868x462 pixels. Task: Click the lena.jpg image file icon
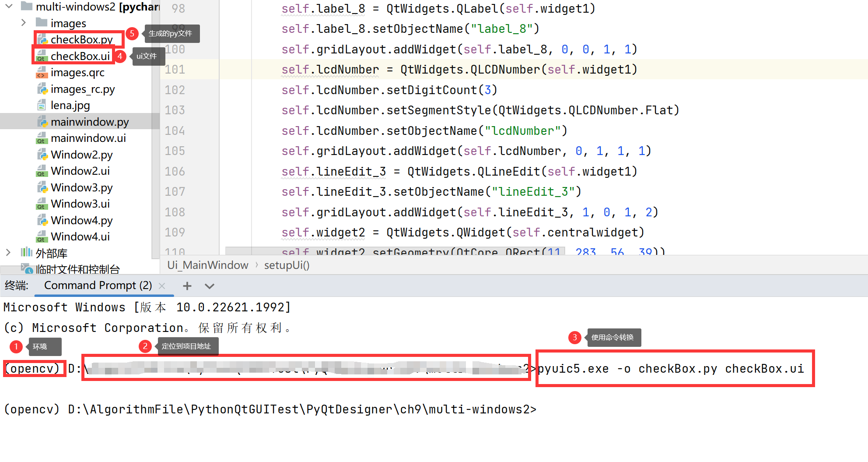click(x=42, y=105)
